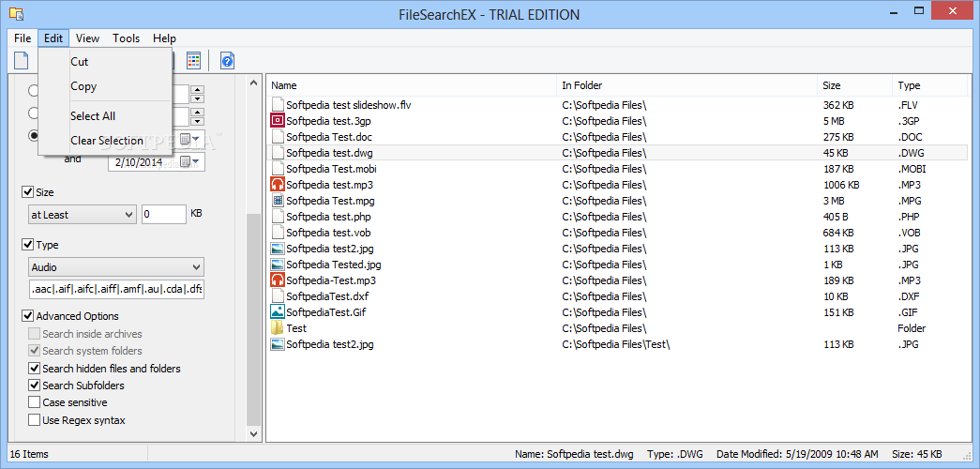Click the file icon of Softpedia test slideshow.flv
Viewport: 980px width, 469px height.
278,104
